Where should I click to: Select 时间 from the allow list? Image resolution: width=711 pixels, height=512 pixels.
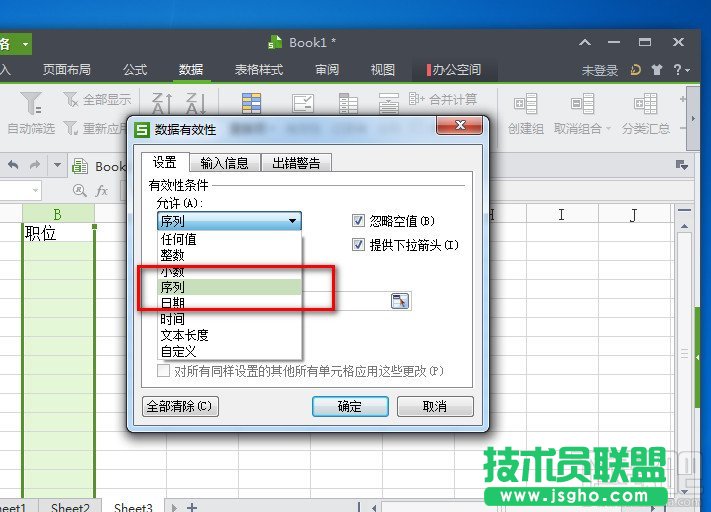click(x=229, y=319)
